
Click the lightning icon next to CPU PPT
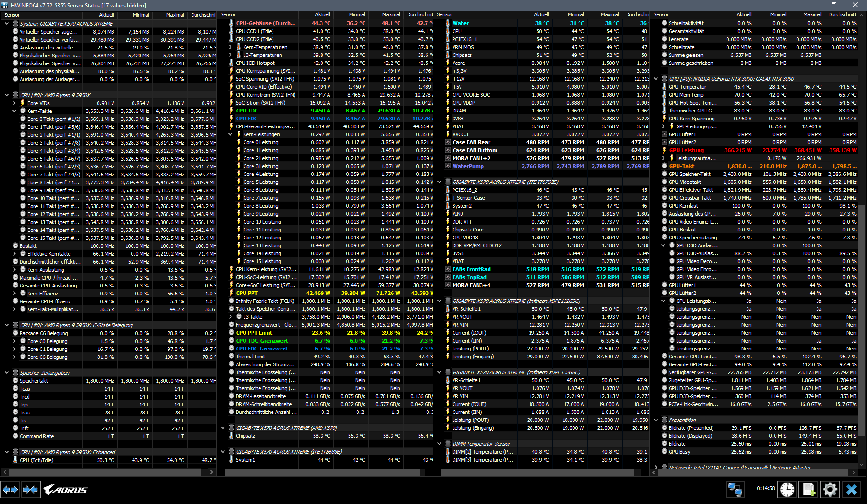231,293
